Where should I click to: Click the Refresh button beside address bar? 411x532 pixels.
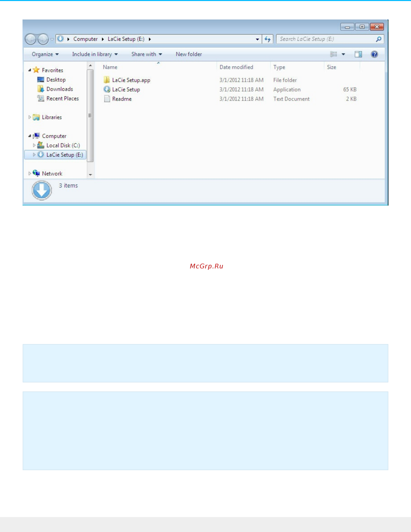click(268, 39)
